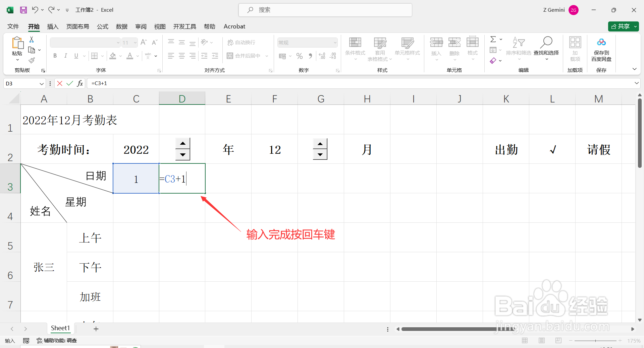The width and height of the screenshot is (644, 348).
Task: Toggle 自动换行 wrap text
Action: (242, 42)
